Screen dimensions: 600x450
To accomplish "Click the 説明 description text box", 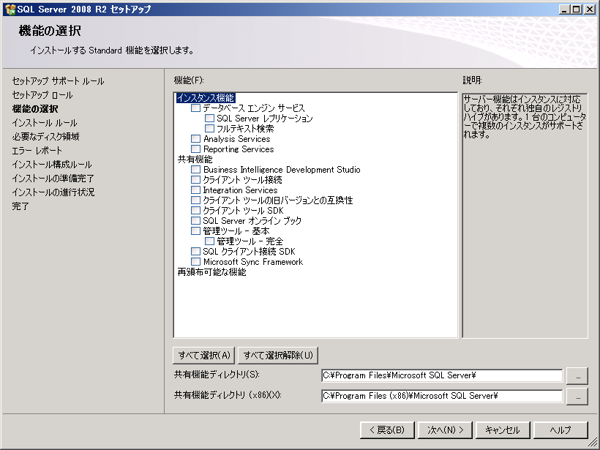I will pos(525,215).
